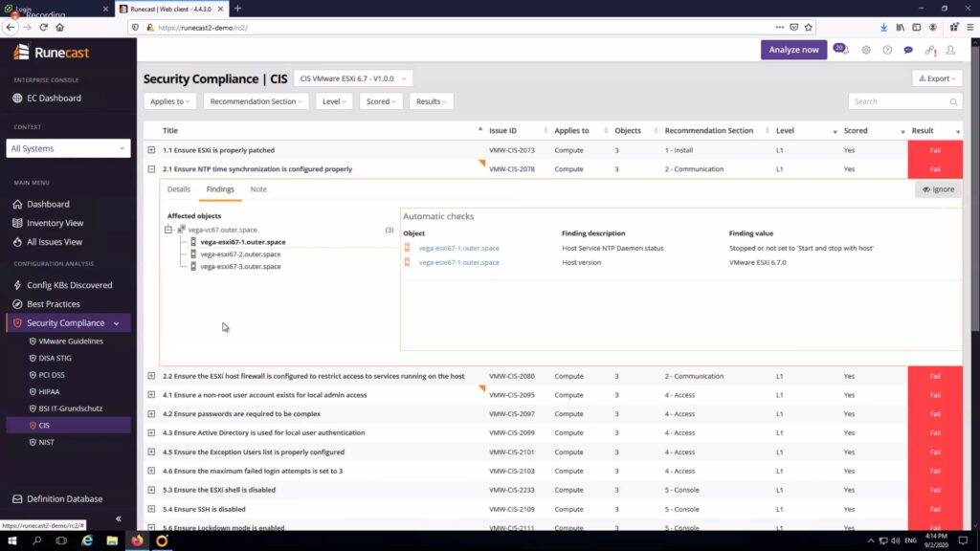Screen dimensions: 980x551
Task: Click the browser home icon
Action: [x=60, y=28]
